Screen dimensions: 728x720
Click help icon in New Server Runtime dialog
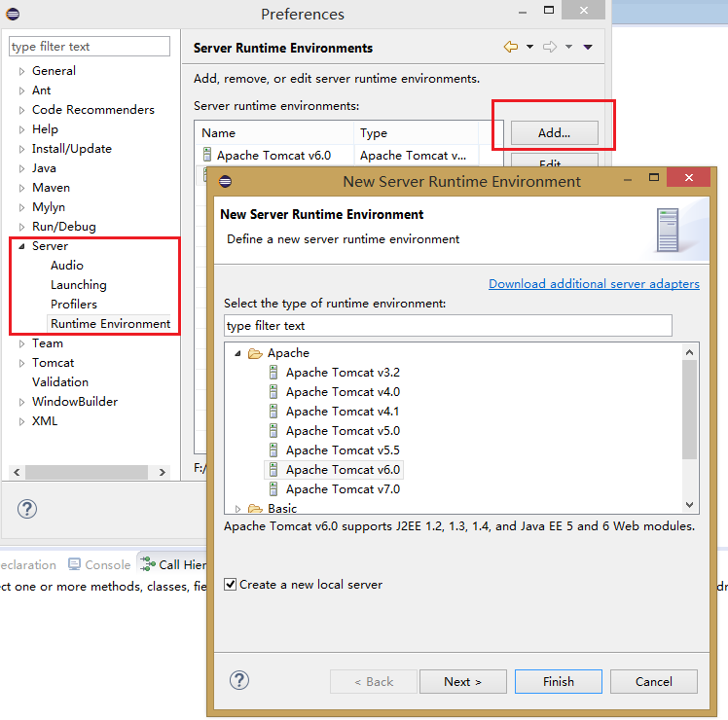point(239,681)
